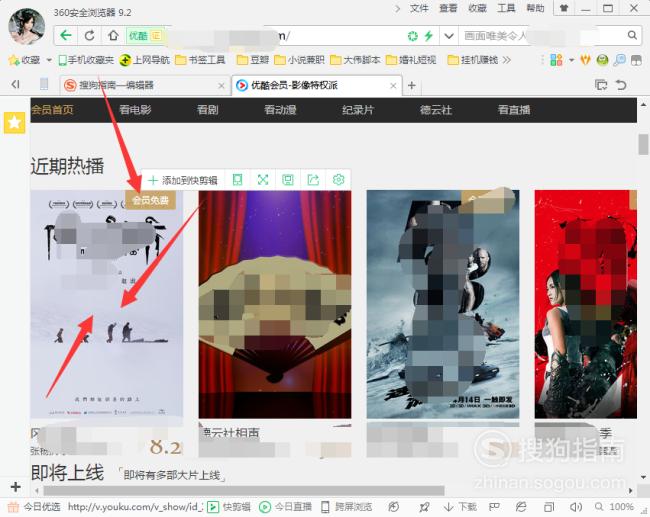
Task: Open the 文件 menu
Action: click(x=419, y=8)
